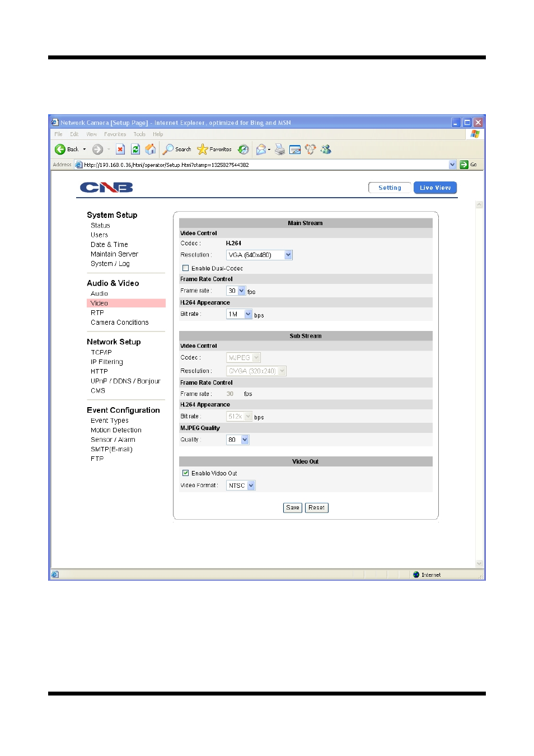Image resolution: width=534 pixels, height=756 pixels.
Task: Click the page scrollbar down arrow
Action: [x=479, y=563]
